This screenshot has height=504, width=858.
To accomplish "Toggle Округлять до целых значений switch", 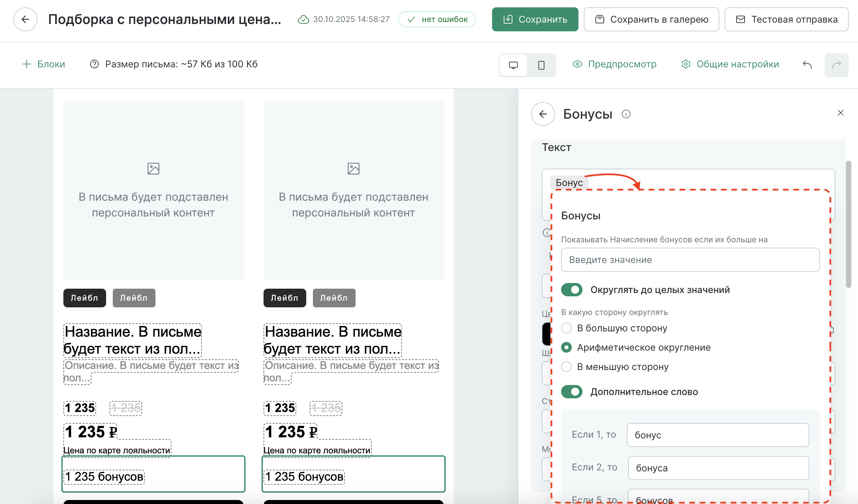I will tap(572, 290).
